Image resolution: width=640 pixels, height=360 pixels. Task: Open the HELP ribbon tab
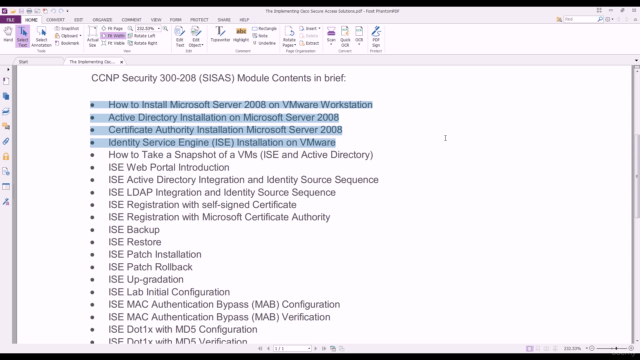(244, 20)
